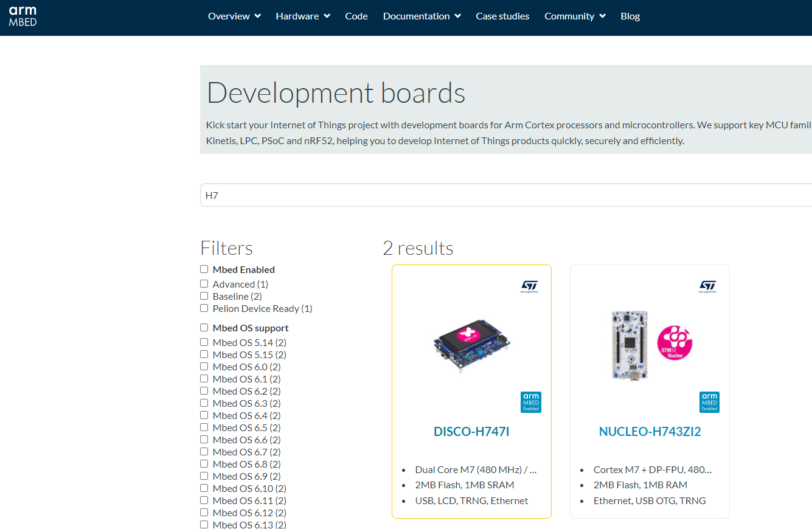Enable the Mbed Enabled filter

click(x=204, y=269)
